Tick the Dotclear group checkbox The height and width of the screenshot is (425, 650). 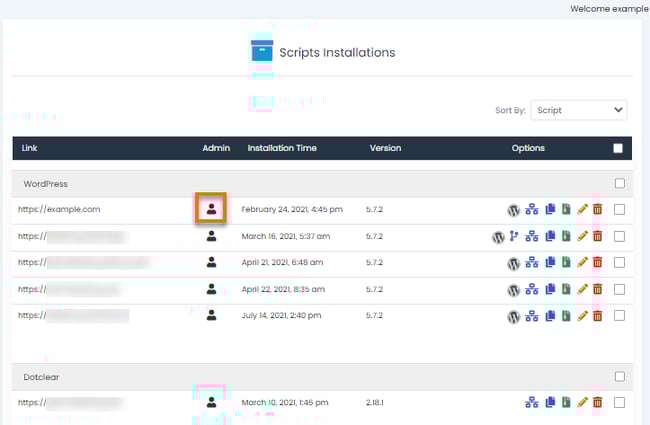pyautogui.click(x=620, y=377)
